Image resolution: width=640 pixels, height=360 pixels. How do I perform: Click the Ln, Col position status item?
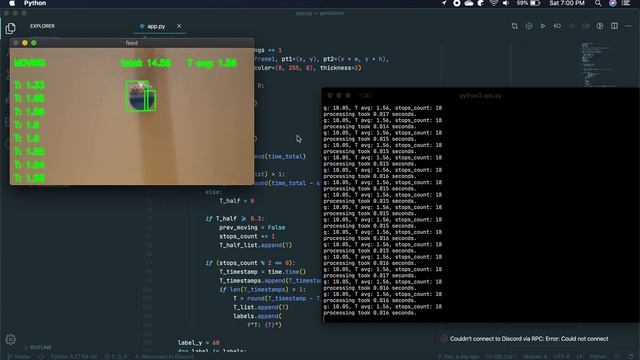point(500,357)
